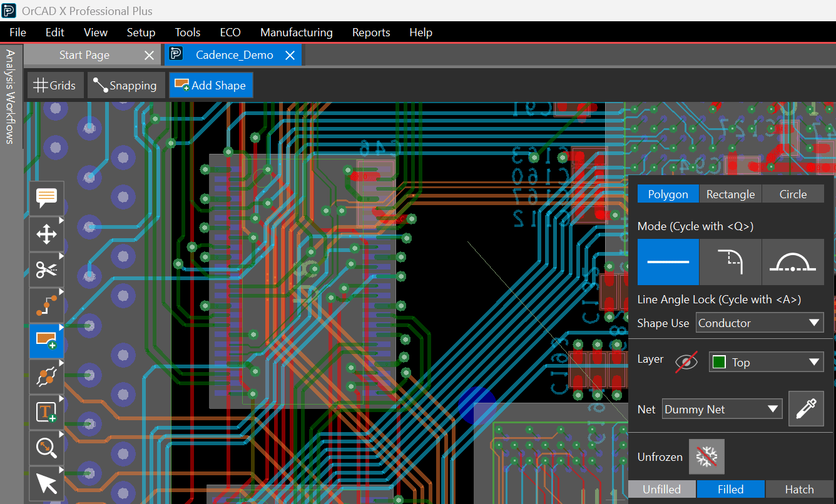
Task: Open the Reports menu
Action: pyautogui.click(x=371, y=33)
